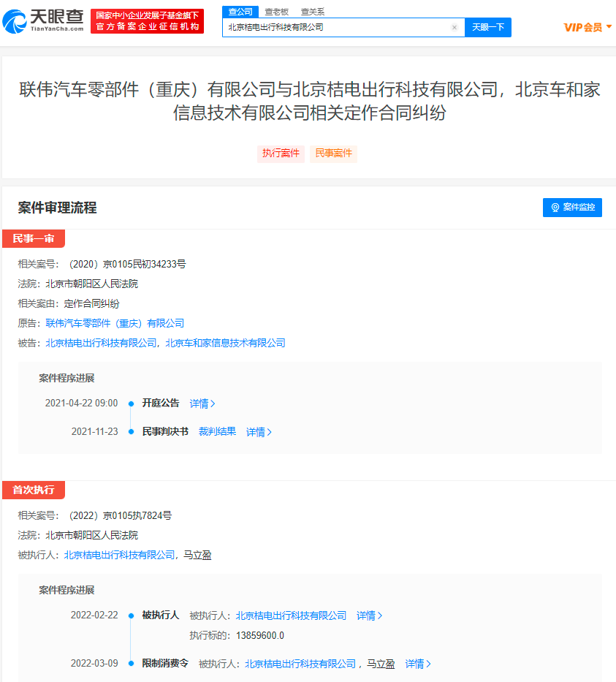The width and height of the screenshot is (616, 682).
Task: Click the 执行案件 tag
Action: click(281, 154)
